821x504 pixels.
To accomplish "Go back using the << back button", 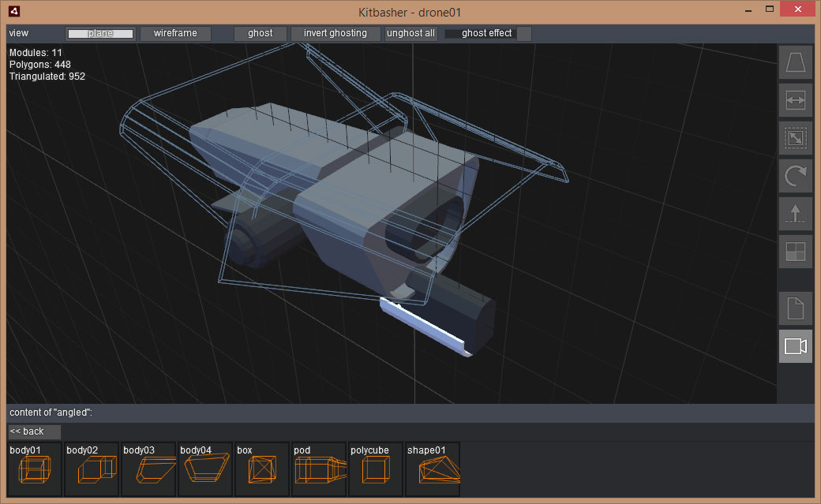I will pos(34,431).
